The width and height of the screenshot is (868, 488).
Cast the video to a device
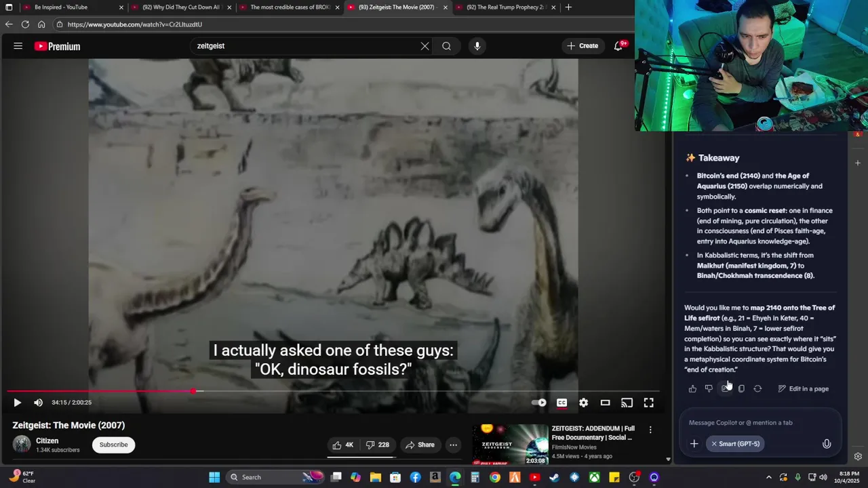[627, 403]
